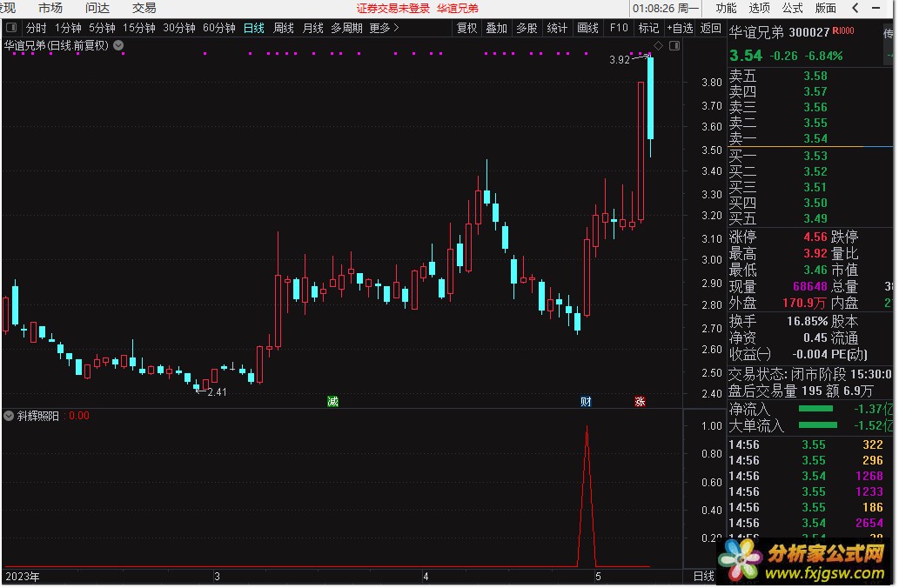899x588 pixels.
Task: Click the green 减 marker on chart
Action: (x=332, y=401)
